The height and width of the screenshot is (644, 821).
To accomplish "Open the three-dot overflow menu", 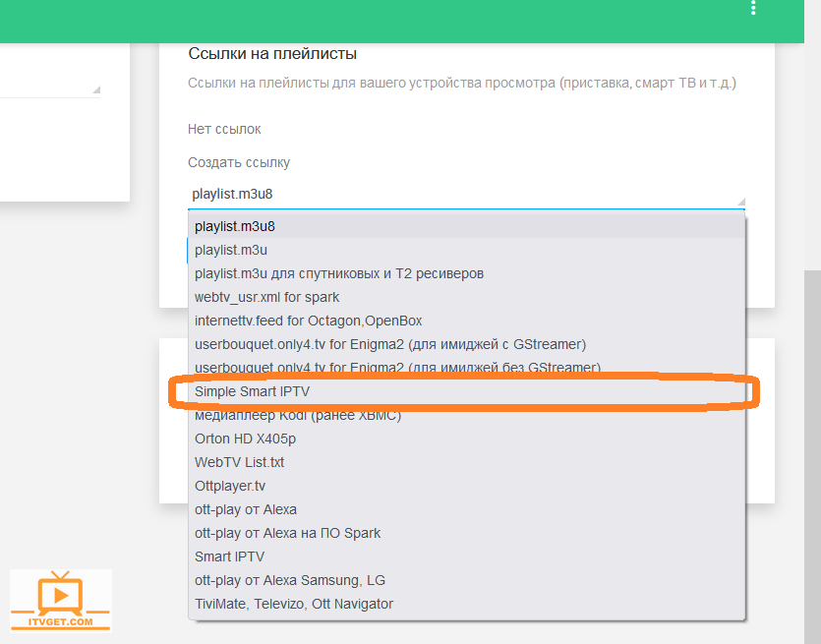I will click(753, 7).
